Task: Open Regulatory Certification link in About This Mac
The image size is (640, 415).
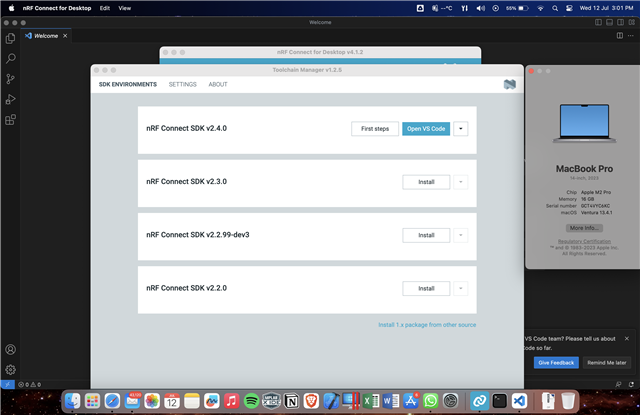Action: pyautogui.click(x=584, y=241)
